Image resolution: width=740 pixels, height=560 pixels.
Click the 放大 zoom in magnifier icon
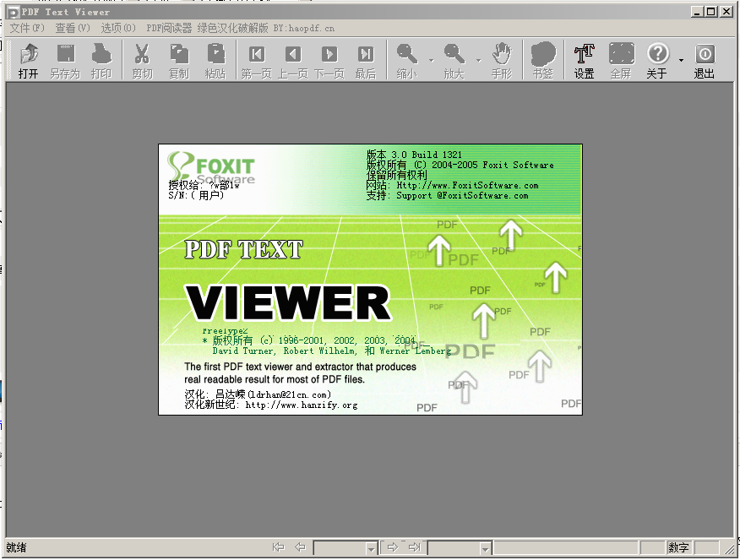[x=454, y=60]
